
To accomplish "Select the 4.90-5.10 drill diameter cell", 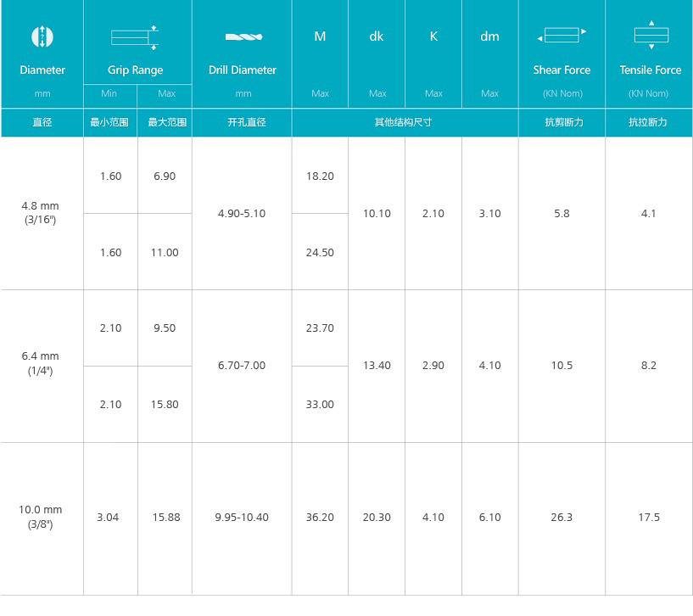I will point(242,214).
